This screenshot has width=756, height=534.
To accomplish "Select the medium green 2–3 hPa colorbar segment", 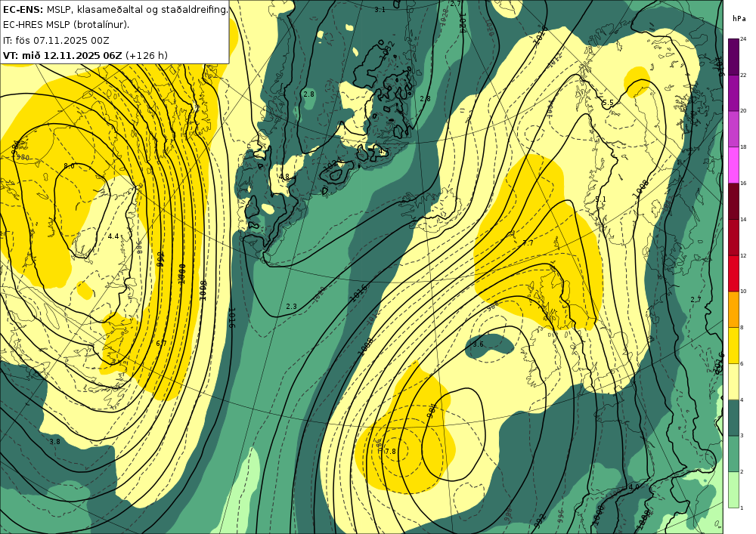I will 733,454.
